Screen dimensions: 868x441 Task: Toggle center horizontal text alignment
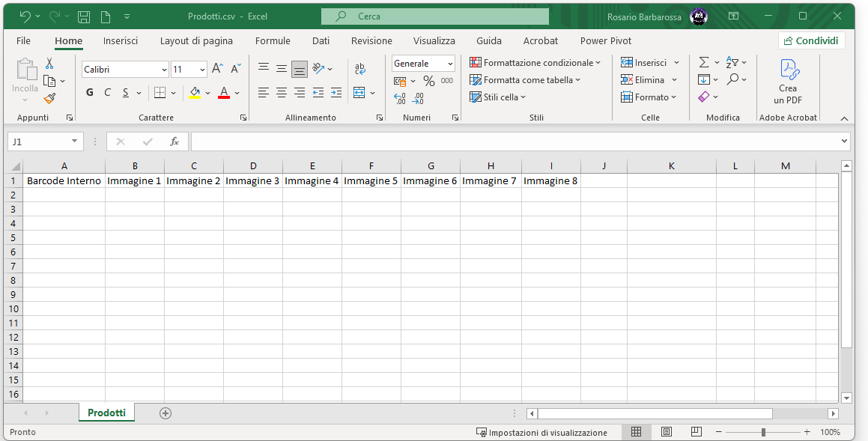282,92
